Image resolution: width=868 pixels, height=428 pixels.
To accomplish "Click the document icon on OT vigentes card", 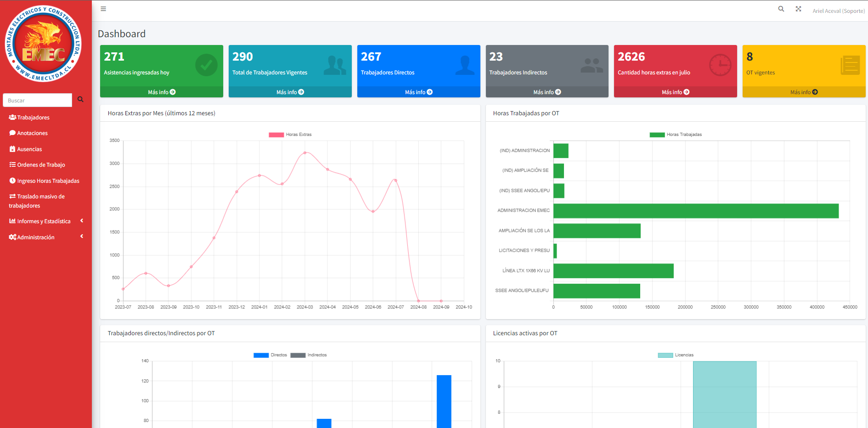I will point(850,65).
